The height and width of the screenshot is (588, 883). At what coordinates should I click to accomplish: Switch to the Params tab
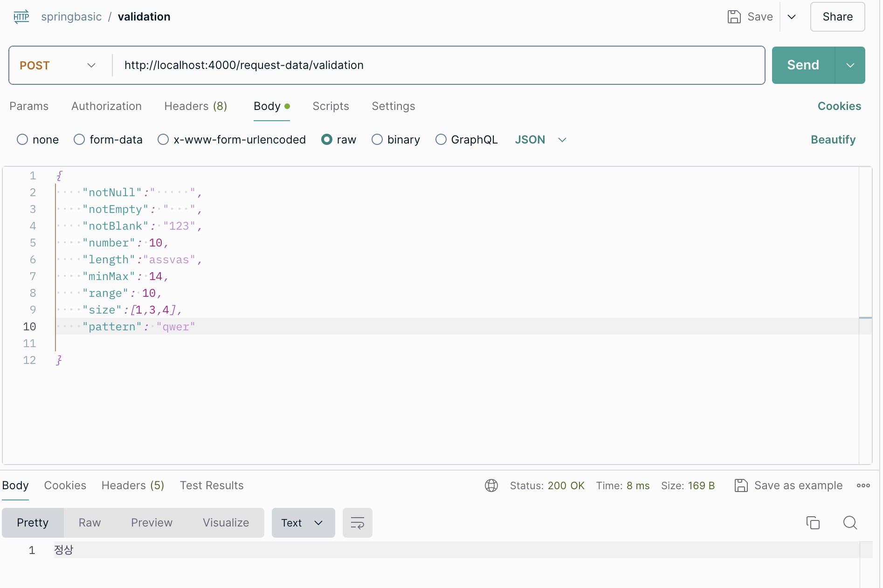(x=29, y=106)
